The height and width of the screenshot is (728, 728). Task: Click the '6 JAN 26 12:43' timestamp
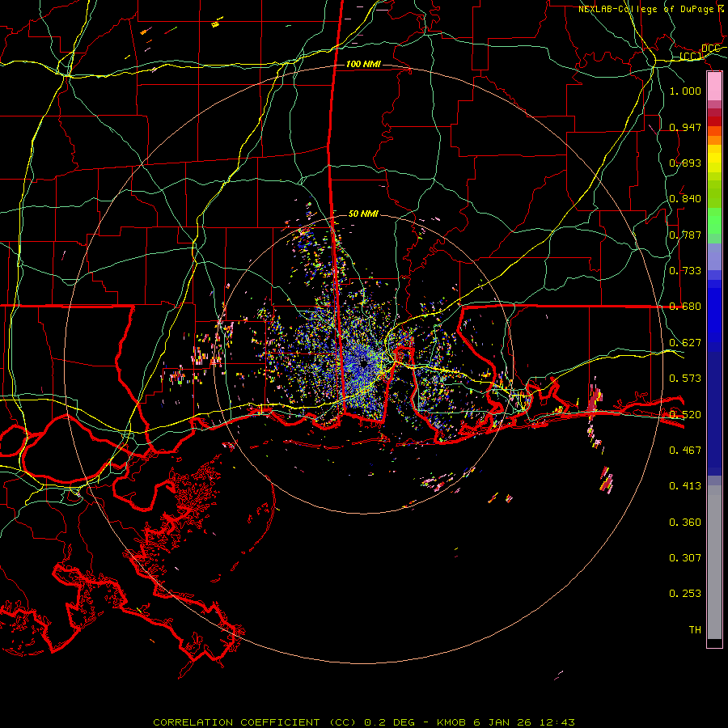[x=524, y=722]
